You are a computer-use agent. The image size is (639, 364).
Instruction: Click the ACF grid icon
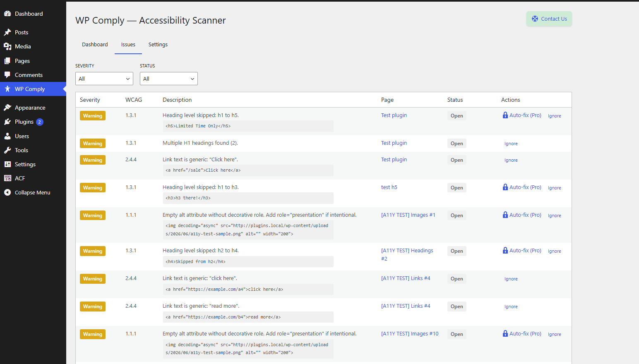tap(7, 178)
